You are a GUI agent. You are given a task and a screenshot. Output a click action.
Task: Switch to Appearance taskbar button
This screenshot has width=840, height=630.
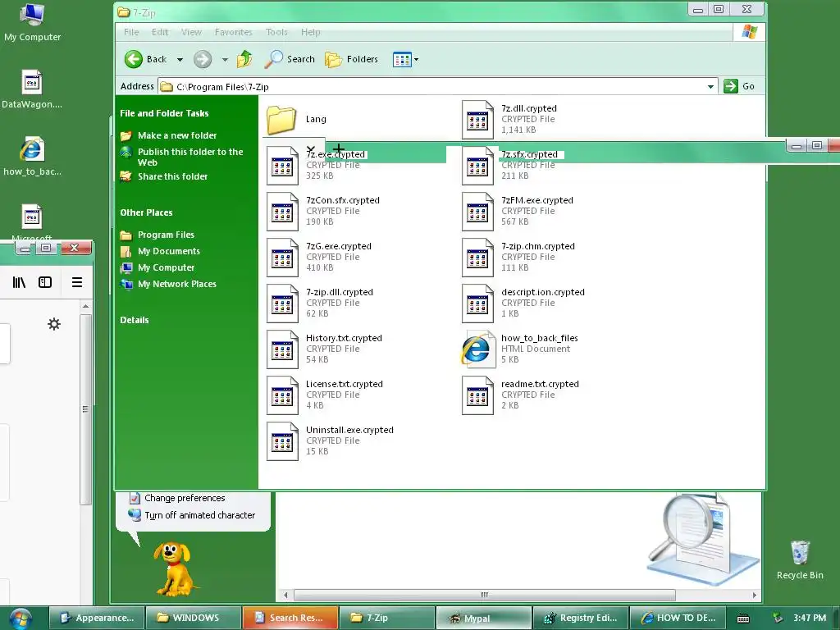pyautogui.click(x=97, y=618)
